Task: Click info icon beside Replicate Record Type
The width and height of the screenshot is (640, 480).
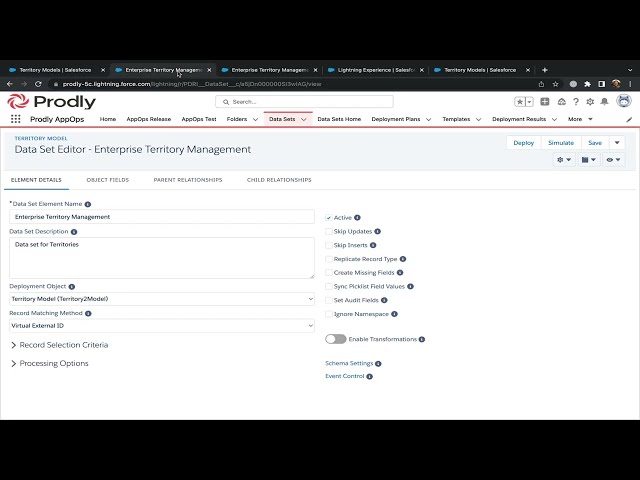Action: (x=403, y=259)
